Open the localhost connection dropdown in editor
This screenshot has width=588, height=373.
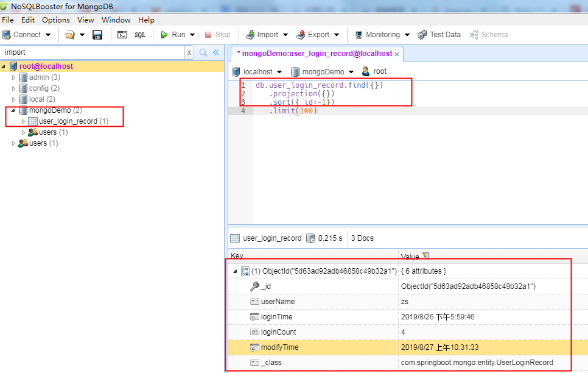click(x=273, y=71)
